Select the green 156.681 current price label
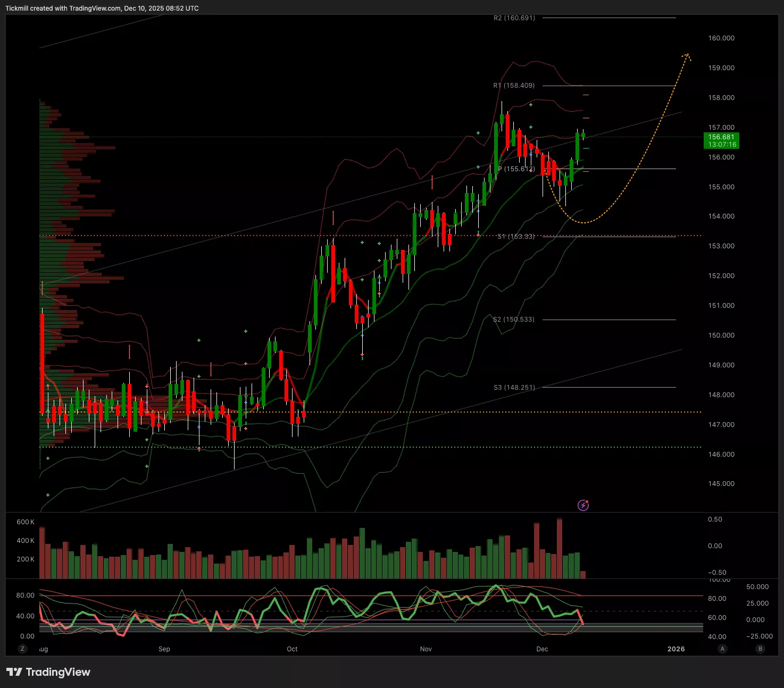This screenshot has width=784, height=688. point(721,140)
